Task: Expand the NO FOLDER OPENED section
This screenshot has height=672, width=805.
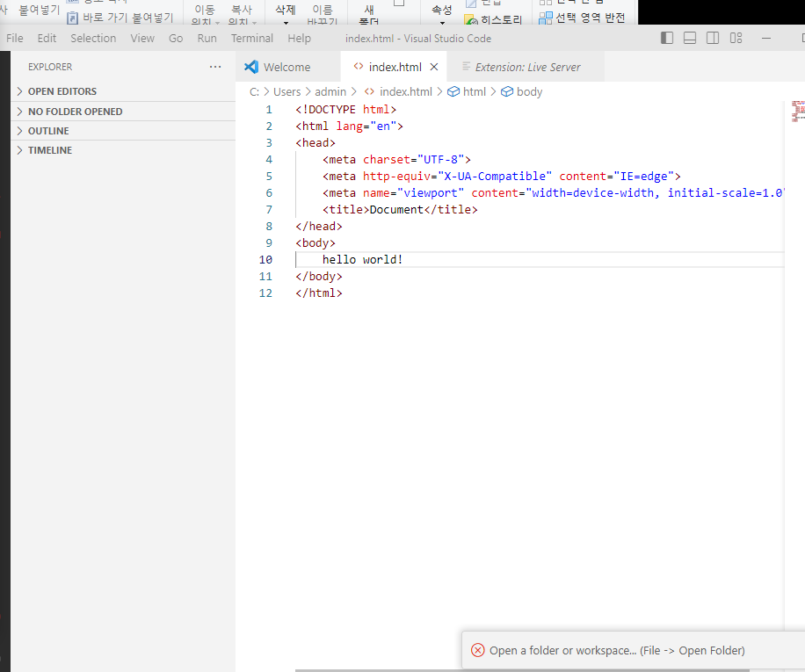Action: [x=123, y=112]
